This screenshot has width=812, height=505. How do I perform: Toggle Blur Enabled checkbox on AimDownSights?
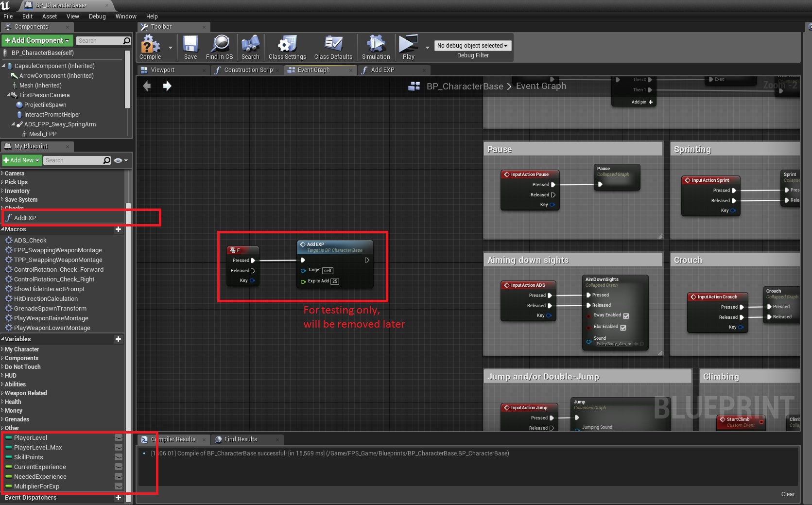623,328
